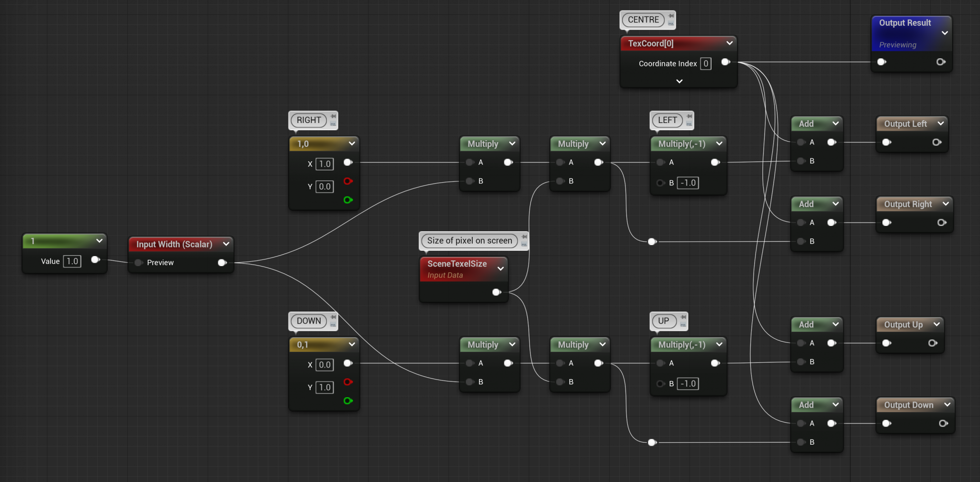Click the white output pin on the 0,1 node
The image size is (980, 482).
[x=348, y=363]
